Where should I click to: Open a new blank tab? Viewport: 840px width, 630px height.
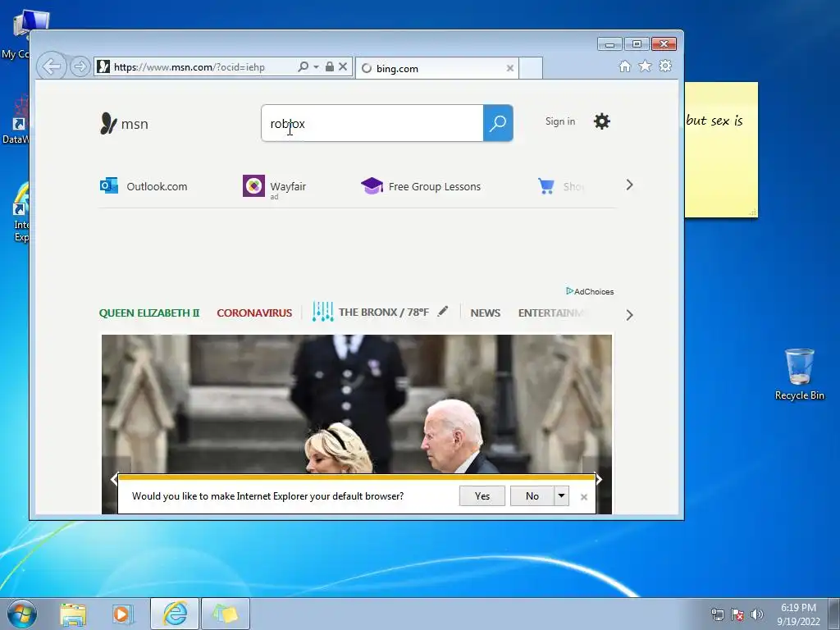coord(531,68)
